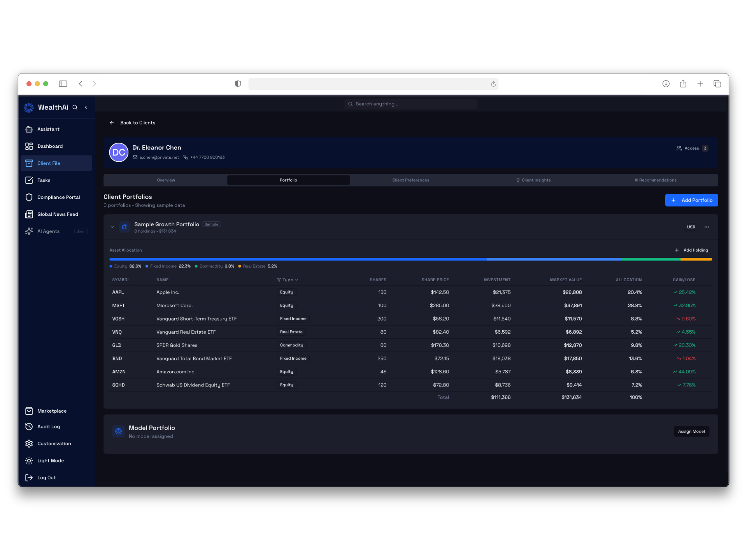Open the Type column filter dropdown
Viewport: 747px width, 560px height.
[x=288, y=280]
